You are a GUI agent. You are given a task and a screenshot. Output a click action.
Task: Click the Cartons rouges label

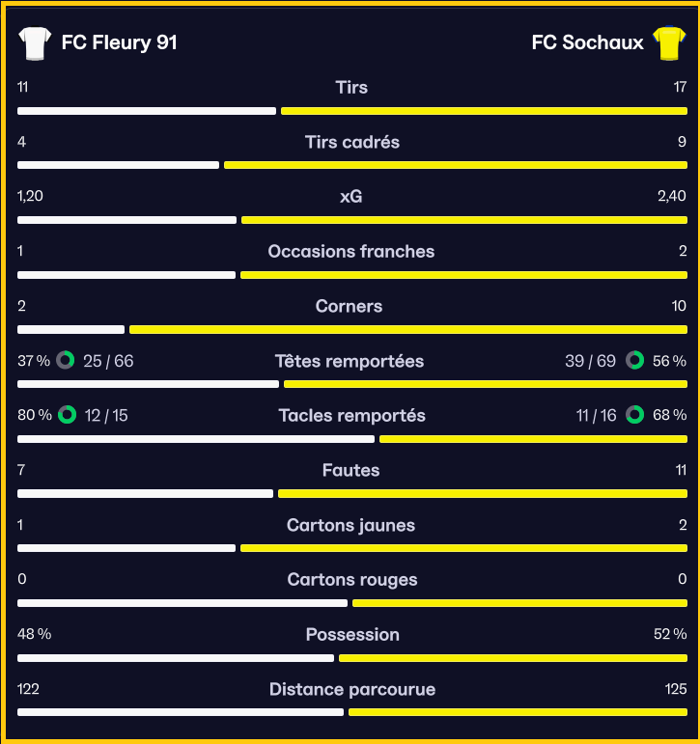coord(352,580)
